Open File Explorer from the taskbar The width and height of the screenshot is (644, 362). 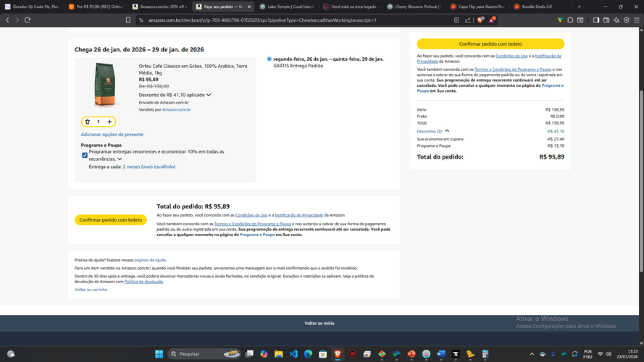[x=278, y=354]
